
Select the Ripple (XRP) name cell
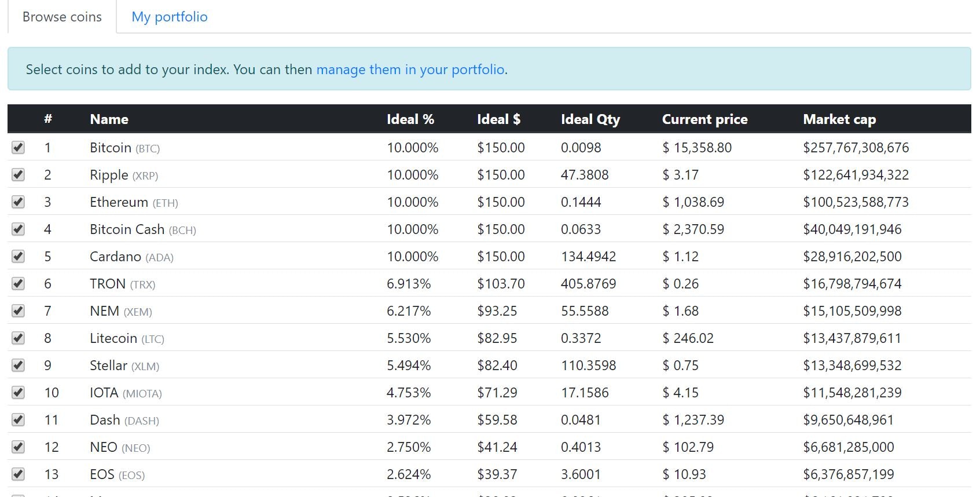[x=124, y=175]
